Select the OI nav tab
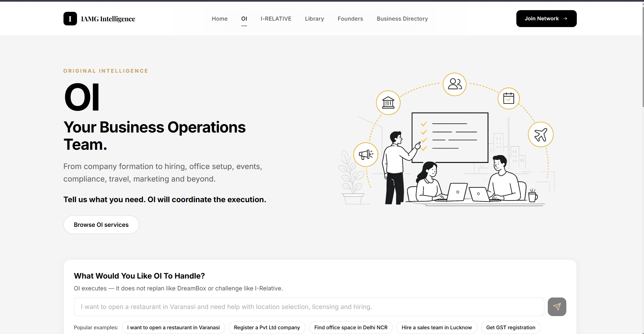Viewport: 644px width, 334px height. [x=244, y=19]
